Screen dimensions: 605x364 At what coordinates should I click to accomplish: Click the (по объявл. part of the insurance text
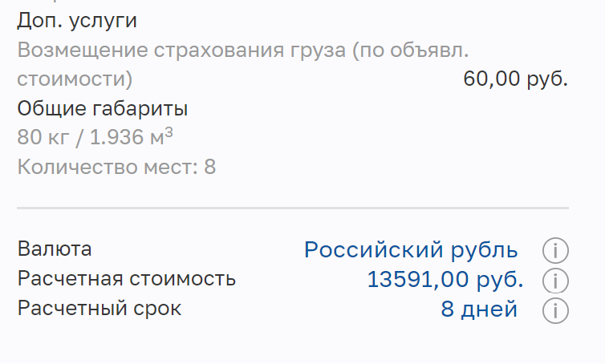coord(410,51)
